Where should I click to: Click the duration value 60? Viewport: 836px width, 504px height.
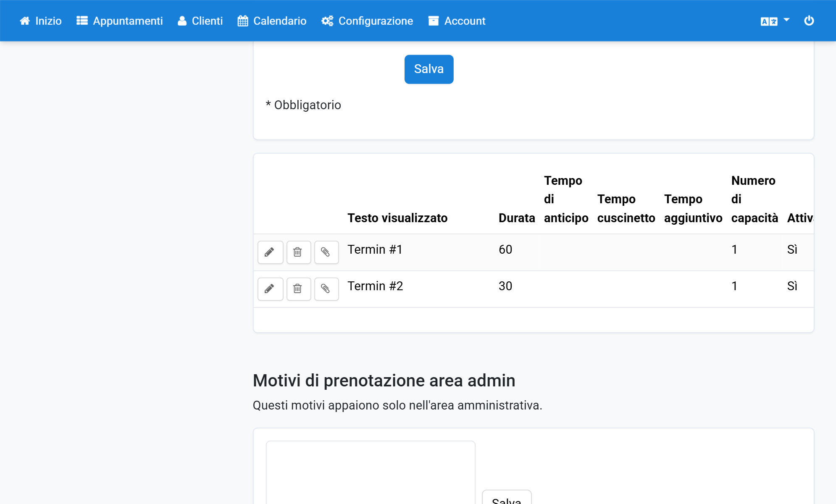tap(505, 249)
